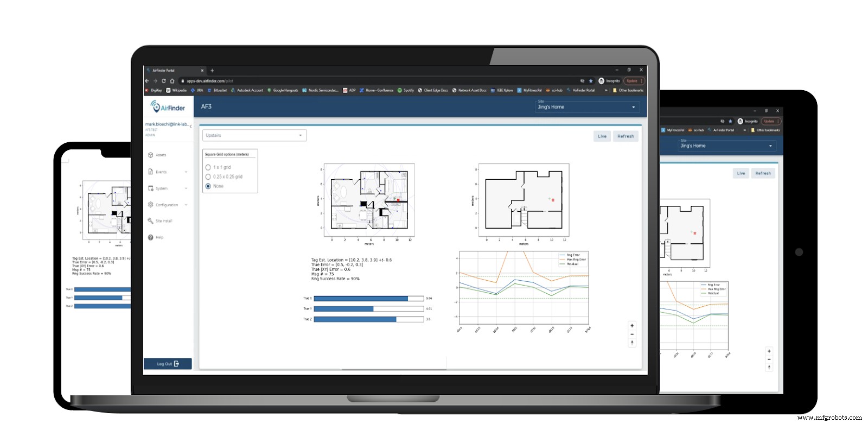Expand the System submenu chevron

click(x=186, y=188)
